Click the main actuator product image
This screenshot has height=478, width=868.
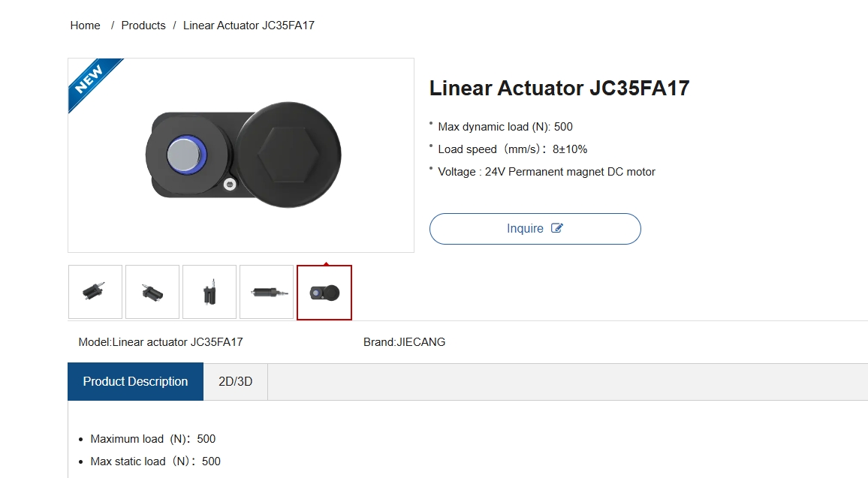tap(241, 155)
